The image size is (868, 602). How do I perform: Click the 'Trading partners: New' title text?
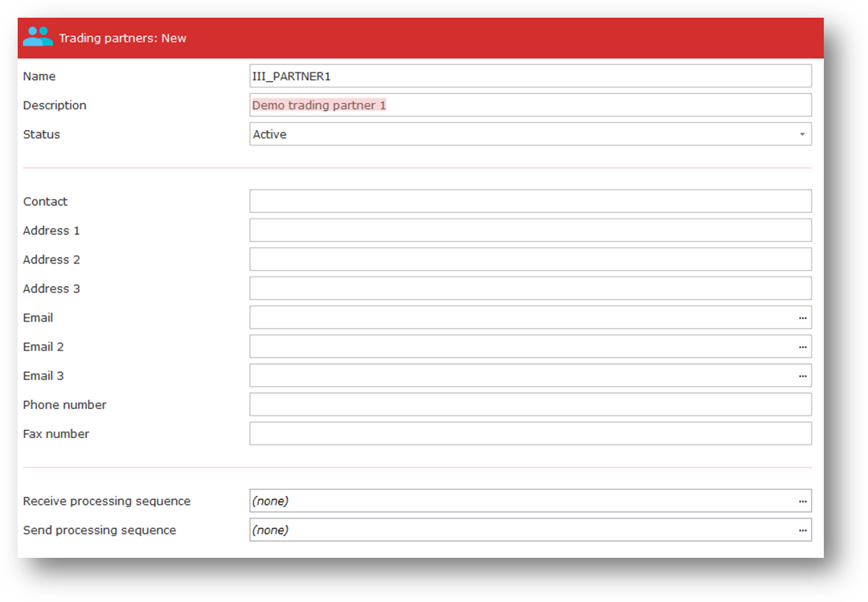tap(122, 39)
